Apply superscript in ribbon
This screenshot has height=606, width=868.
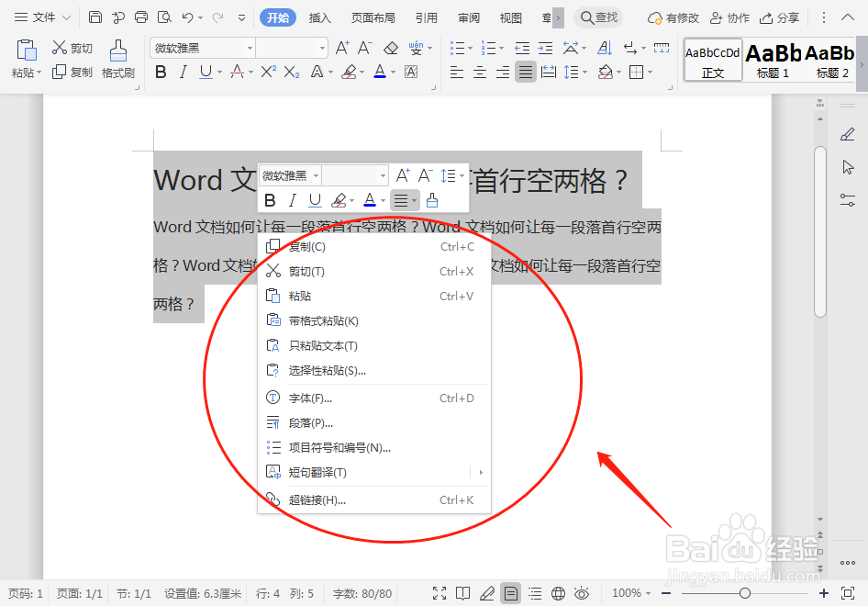pos(269,72)
